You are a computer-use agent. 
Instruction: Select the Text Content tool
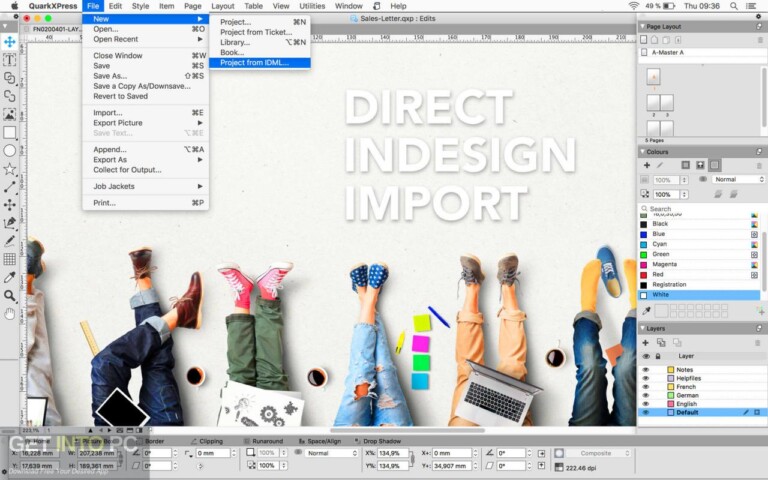pos(9,60)
